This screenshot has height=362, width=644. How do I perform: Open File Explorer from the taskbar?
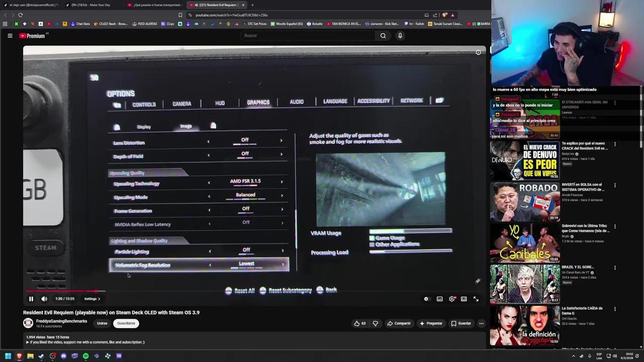tap(30, 356)
